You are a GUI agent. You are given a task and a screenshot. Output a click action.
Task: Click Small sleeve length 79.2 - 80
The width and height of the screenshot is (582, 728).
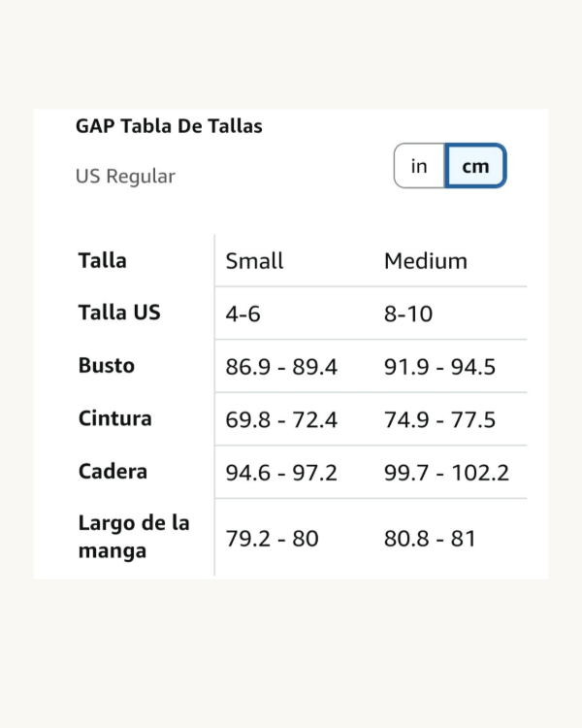[x=272, y=539]
